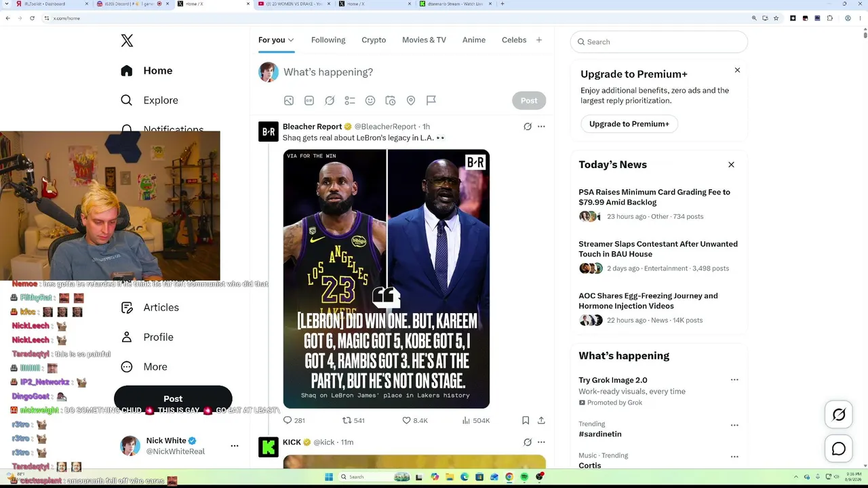Click Grok icon on KICK post

click(x=528, y=442)
